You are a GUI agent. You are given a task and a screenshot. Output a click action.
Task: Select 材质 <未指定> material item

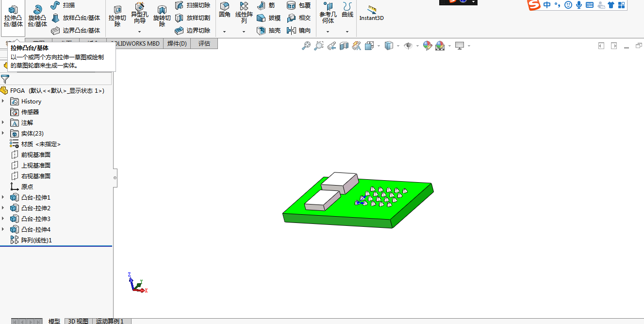coord(35,144)
